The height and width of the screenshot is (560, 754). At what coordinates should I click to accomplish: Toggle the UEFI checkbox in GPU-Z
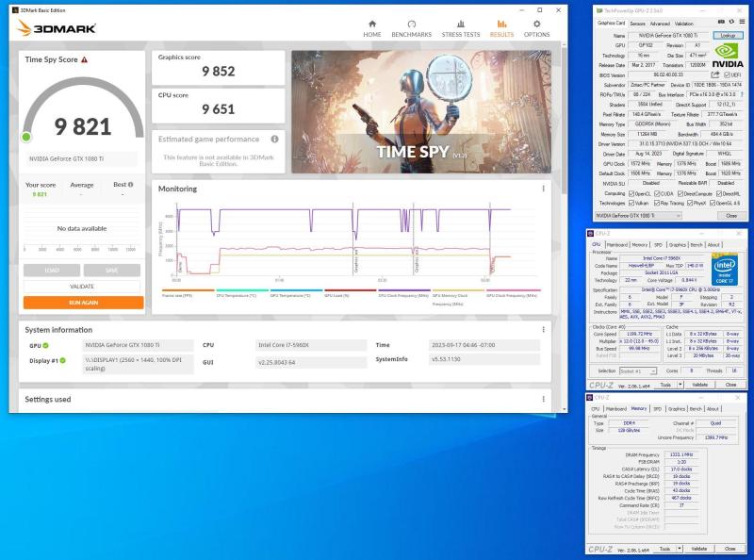pyautogui.click(x=726, y=74)
